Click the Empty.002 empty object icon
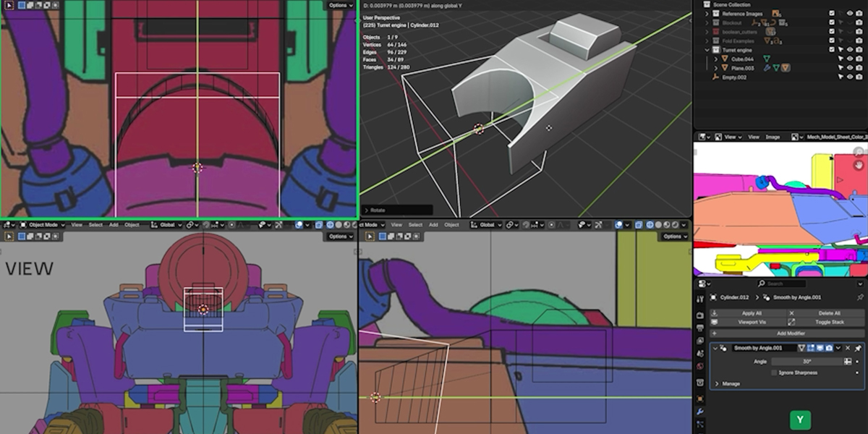Image resolution: width=868 pixels, height=434 pixels. pos(715,77)
